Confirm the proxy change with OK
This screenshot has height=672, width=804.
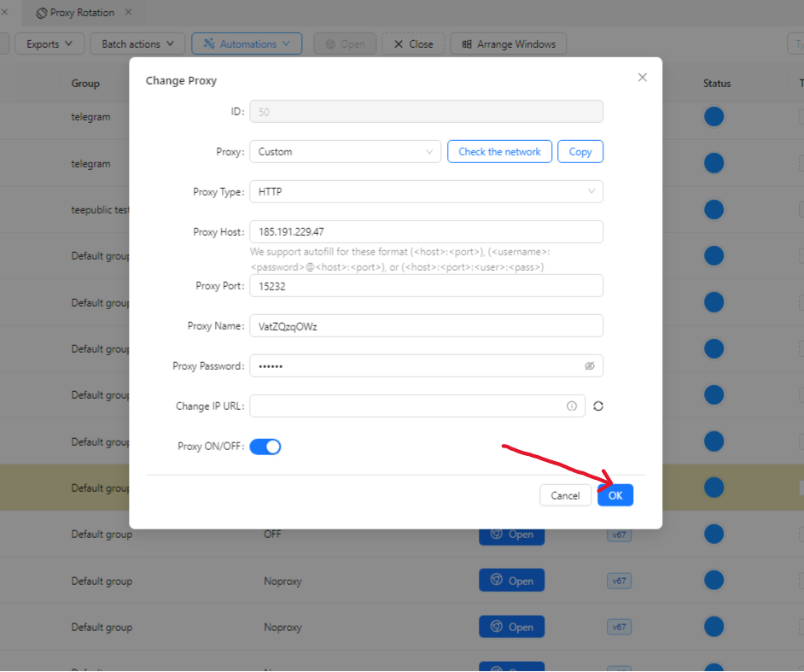615,495
